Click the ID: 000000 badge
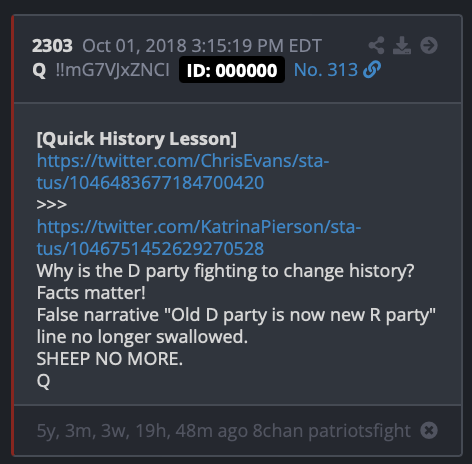The width and height of the screenshot is (472, 464). tap(232, 70)
